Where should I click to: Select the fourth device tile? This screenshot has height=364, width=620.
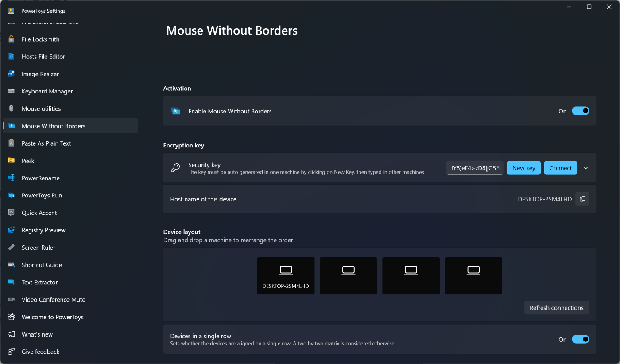tap(473, 276)
